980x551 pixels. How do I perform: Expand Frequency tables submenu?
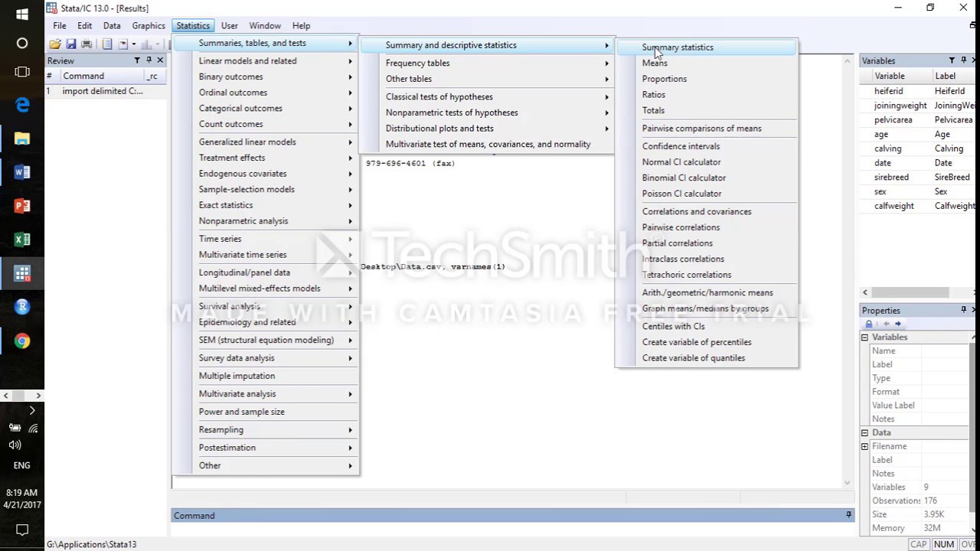tap(487, 63)
